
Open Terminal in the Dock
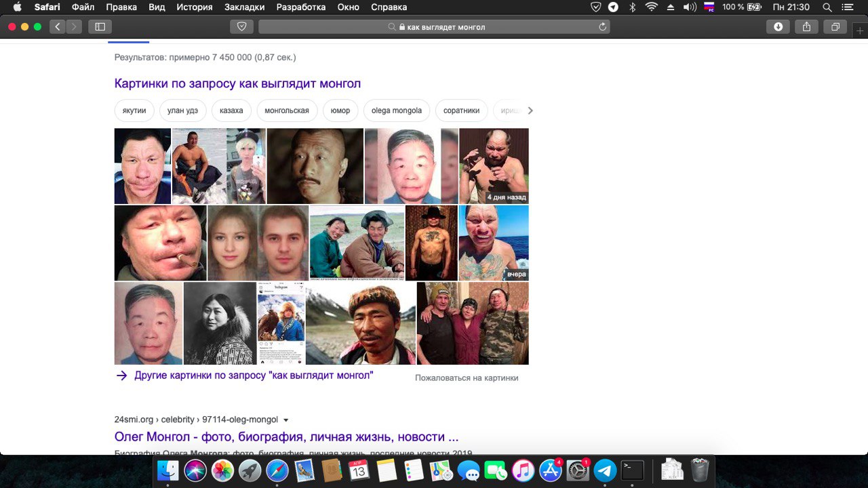point(632,470)
